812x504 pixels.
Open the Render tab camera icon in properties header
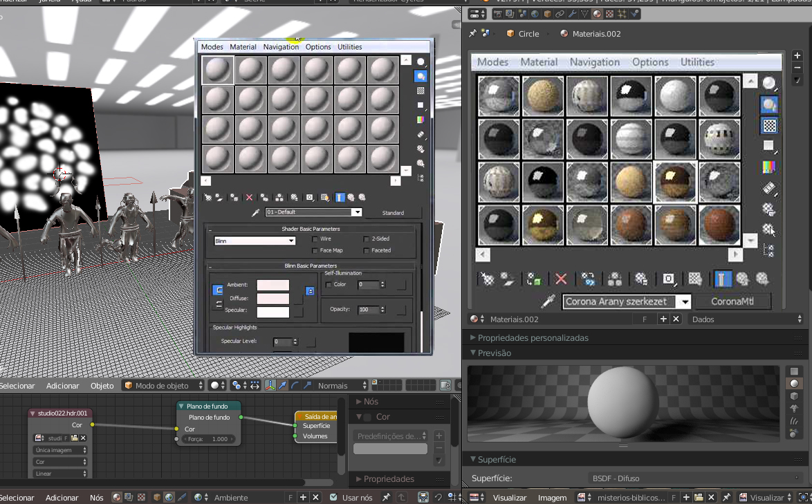[x=498, y=14]
